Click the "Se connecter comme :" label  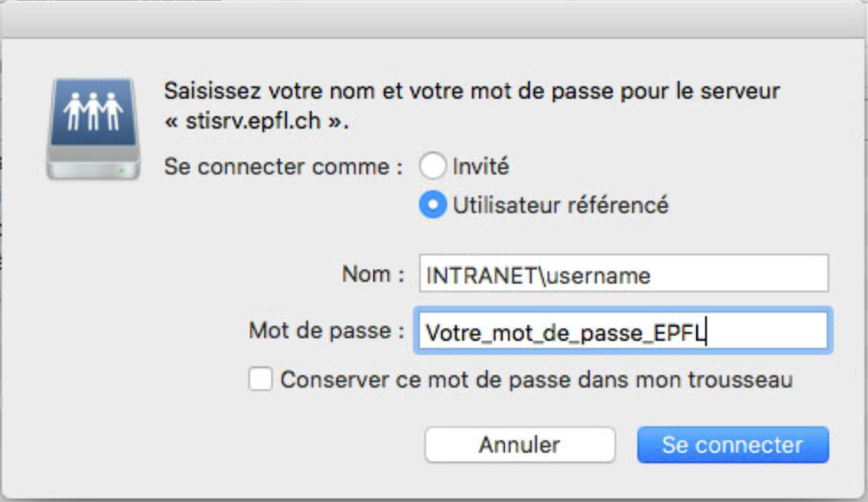pyautogui.click(x=283, y=166)
